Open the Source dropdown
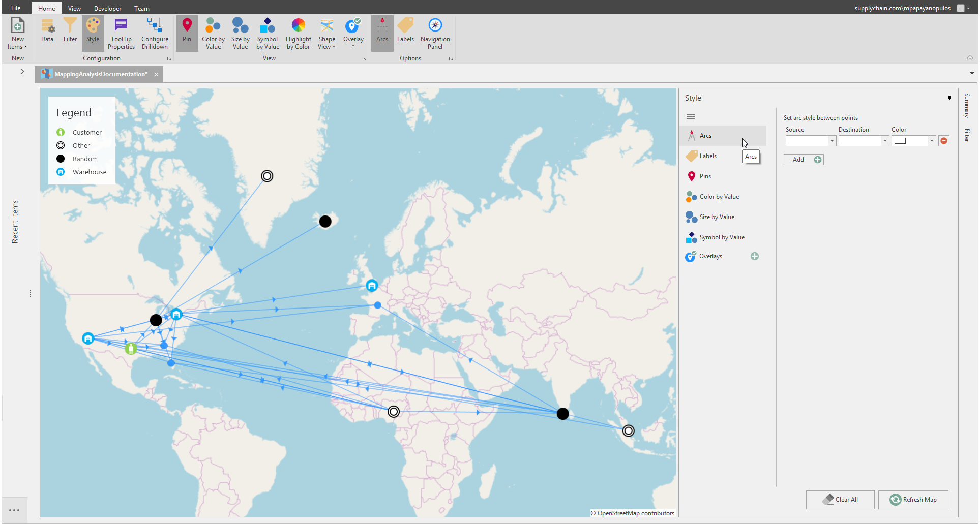Screen dimensions: 980x524 832,141
